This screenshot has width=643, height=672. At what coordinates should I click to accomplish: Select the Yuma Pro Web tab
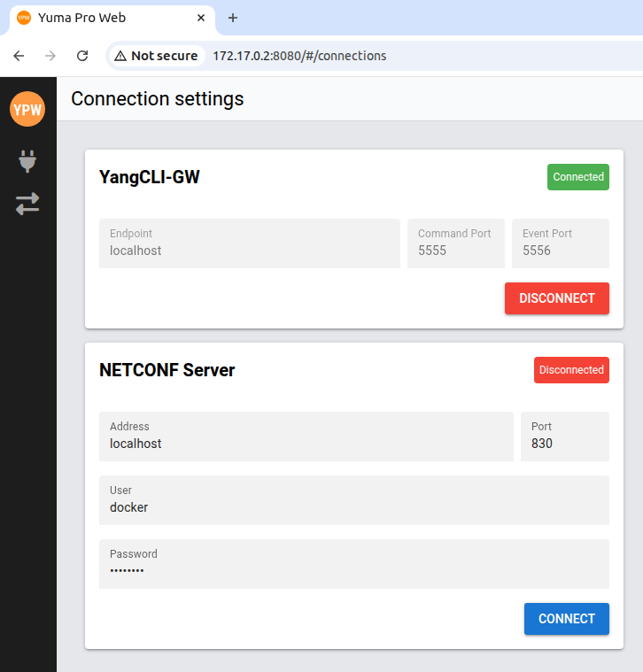pyautogui.click(x=106, y=18)
